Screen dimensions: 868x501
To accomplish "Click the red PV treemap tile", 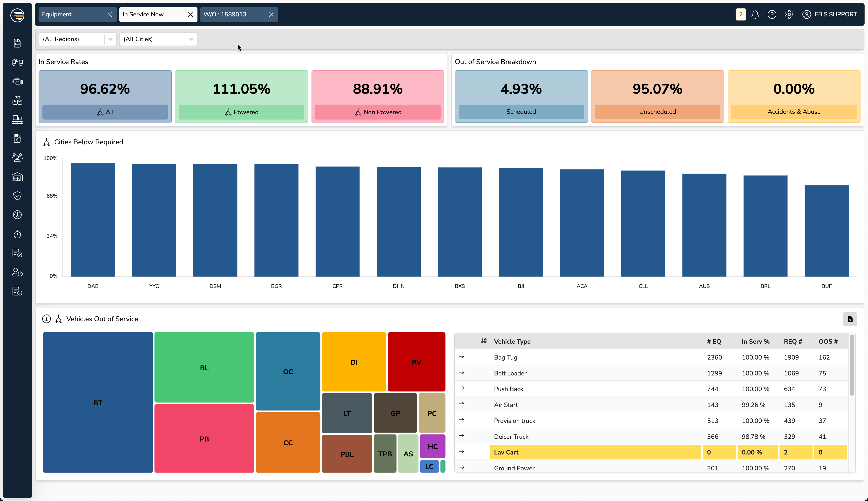I will click(x=416, y=362).
